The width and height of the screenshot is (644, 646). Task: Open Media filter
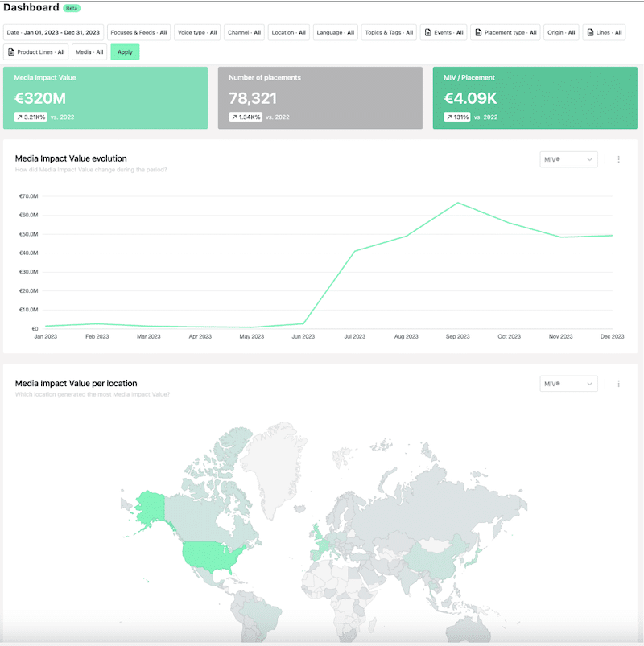[89, 52]
